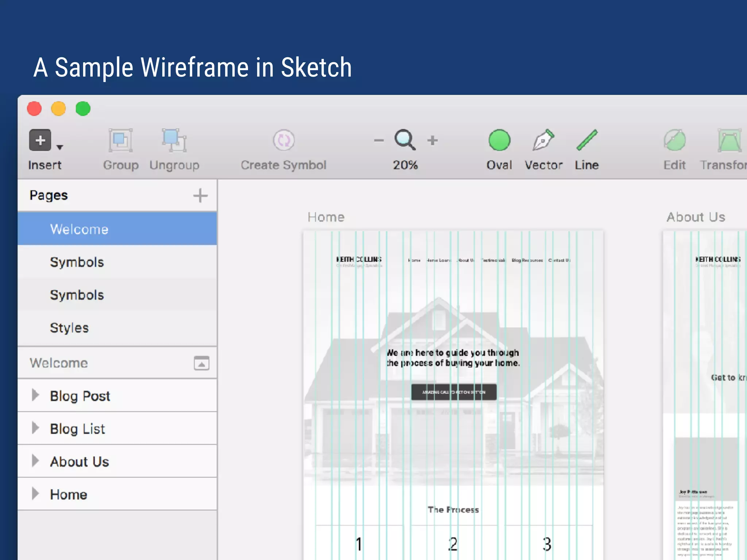The height and width of the screenshot is (560, 747).
Task: Expand the About Us artboard layers
Action: click(x=35, y=460)
